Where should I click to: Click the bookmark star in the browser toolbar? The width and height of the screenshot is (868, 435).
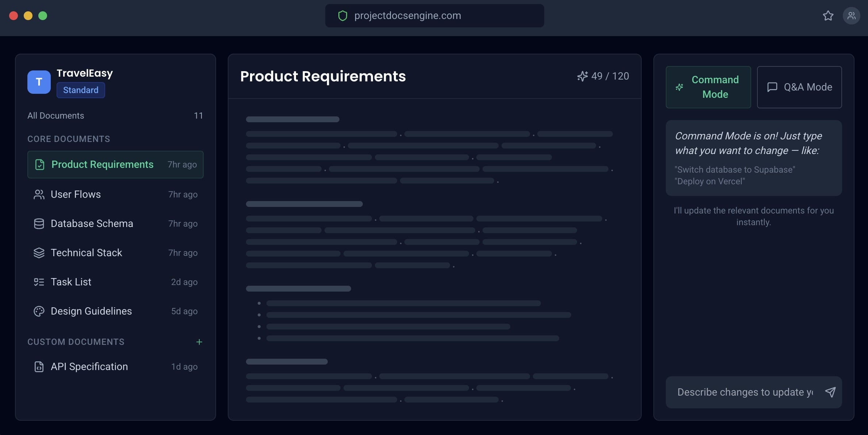(x=827, y=15)
